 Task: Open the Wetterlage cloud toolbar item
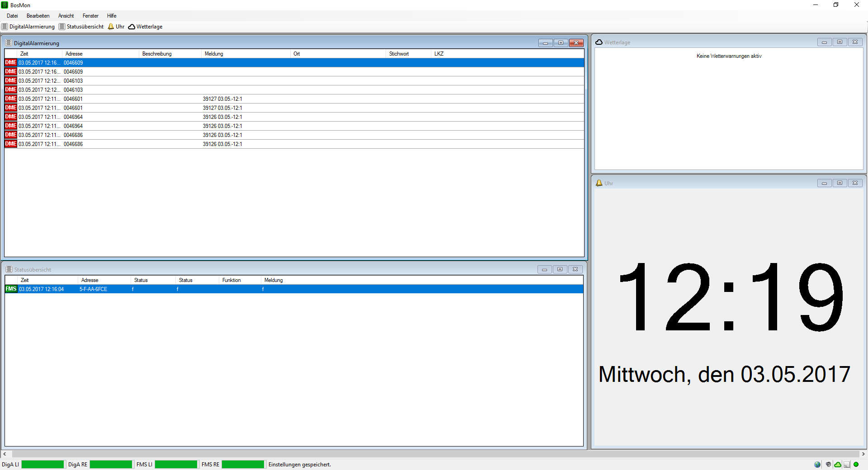click(x=145, y=27)
